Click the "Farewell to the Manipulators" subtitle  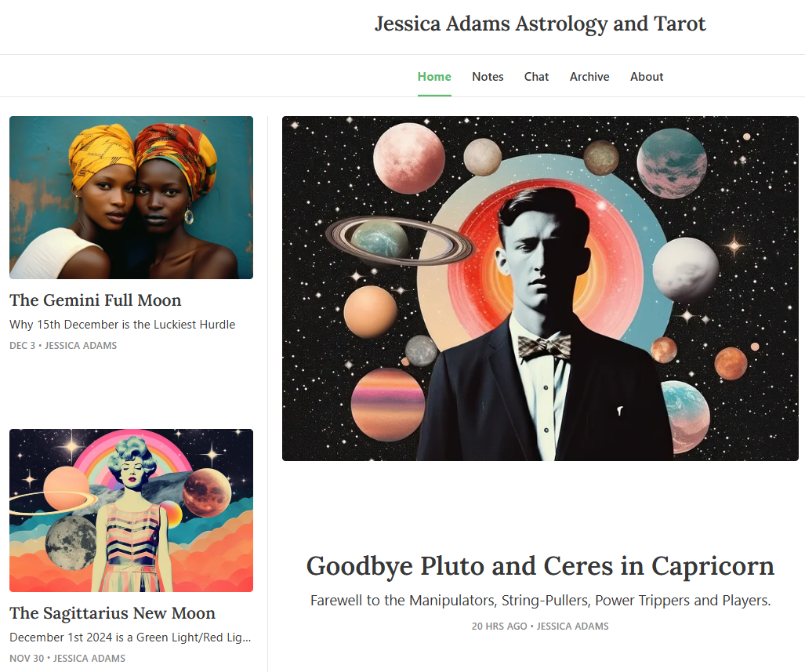(x=540, y=600)
